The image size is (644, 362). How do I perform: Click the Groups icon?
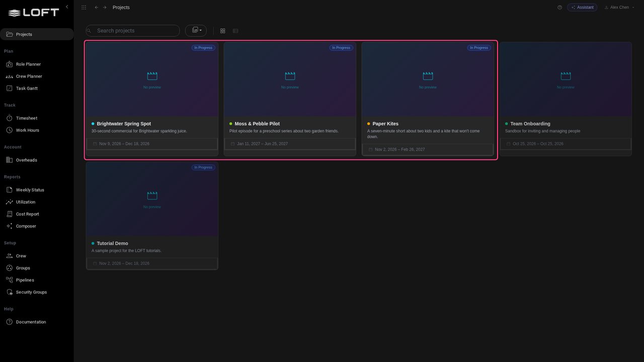tap(9, 268)
